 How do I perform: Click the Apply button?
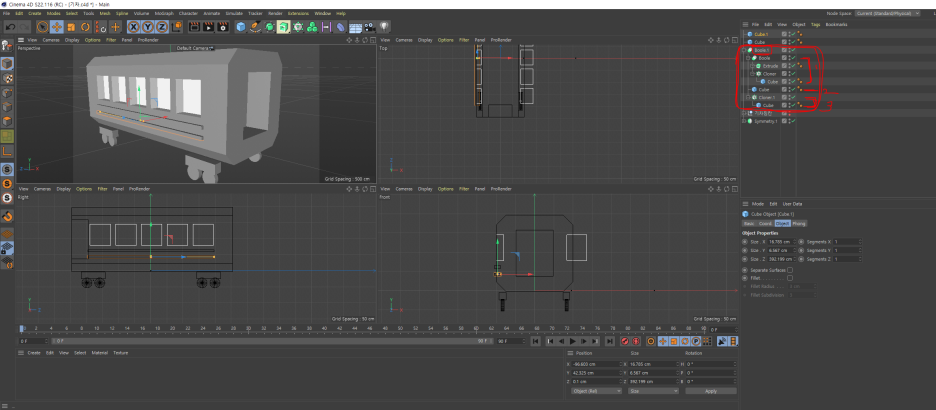710,391
